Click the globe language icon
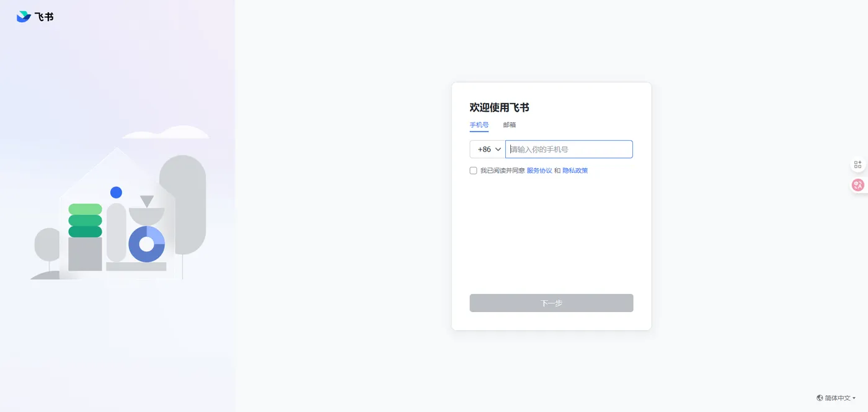Viewport: 868px width, 412px height. 820,398
